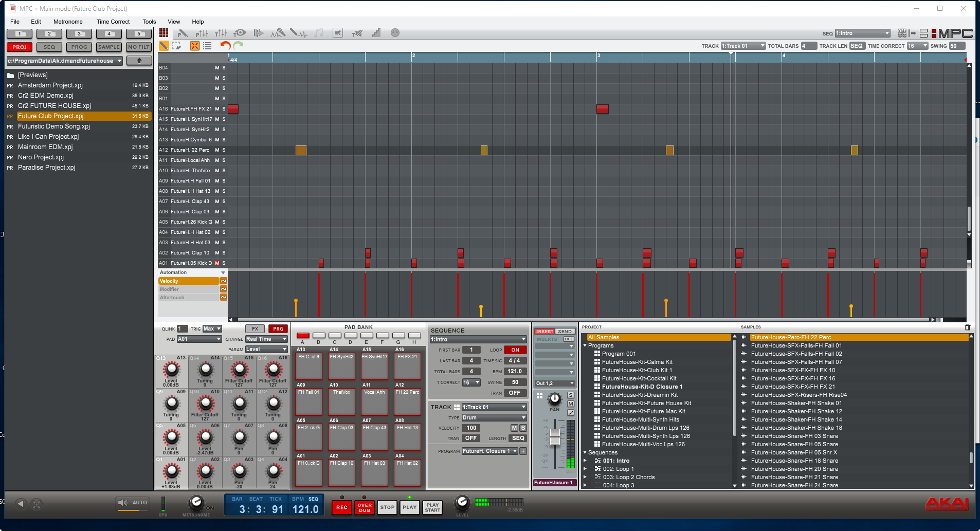This screenshot has width=980, height=531.
Task: Open Program Edit mode pencil icon
Action: (182, 33)
